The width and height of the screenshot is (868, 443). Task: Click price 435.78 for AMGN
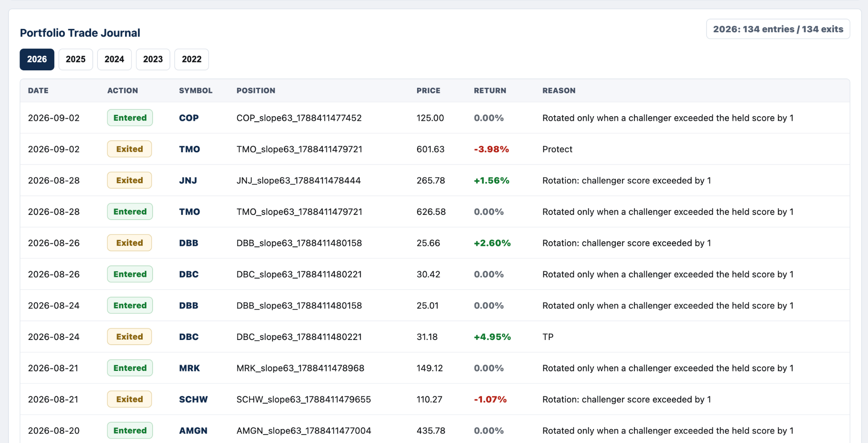coord(431,431)
